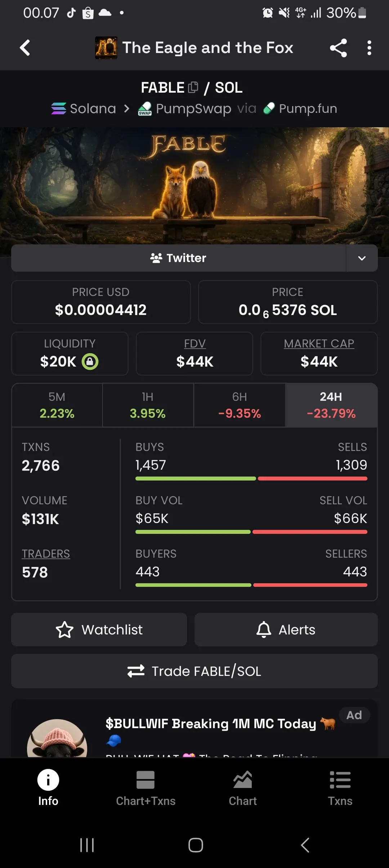The image size is (389, 868).
Task: Enable Alerts for this pair
Action: pyautogui.click(x=286, y=629)
